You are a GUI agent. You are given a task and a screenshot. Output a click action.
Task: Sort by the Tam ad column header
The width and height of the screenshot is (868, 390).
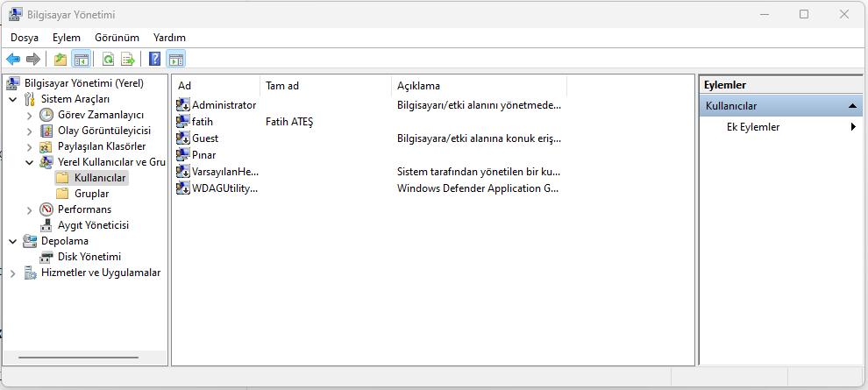(325, 86)
